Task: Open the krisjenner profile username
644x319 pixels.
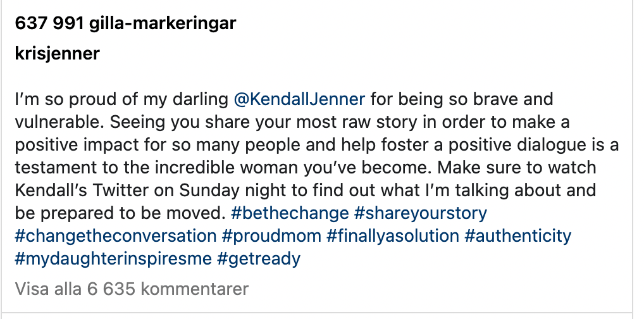Action: [x=57, y=53]
